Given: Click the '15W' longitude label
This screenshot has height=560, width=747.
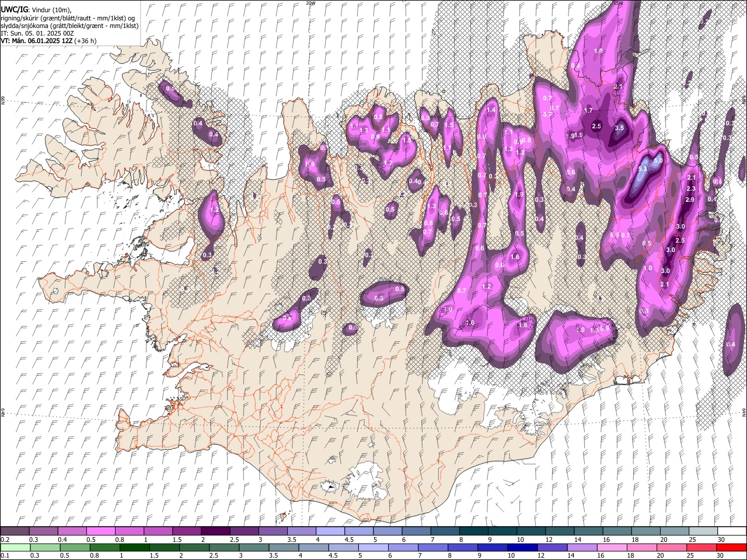Looking at the screenshot, I should coord(618,3).
